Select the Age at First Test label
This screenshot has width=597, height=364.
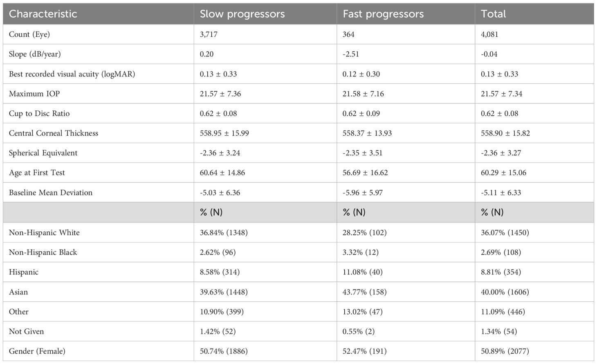37,173
